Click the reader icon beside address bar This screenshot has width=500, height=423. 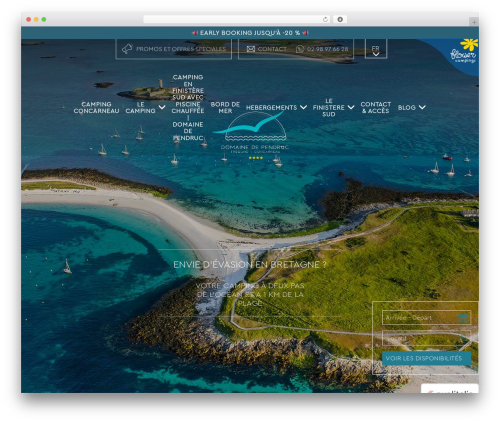(340, 20)
